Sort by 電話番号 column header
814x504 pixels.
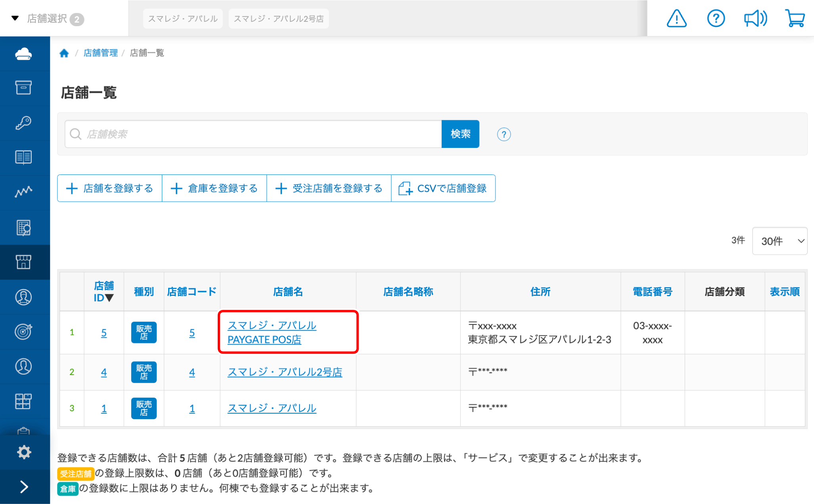(x=652, y=292)
